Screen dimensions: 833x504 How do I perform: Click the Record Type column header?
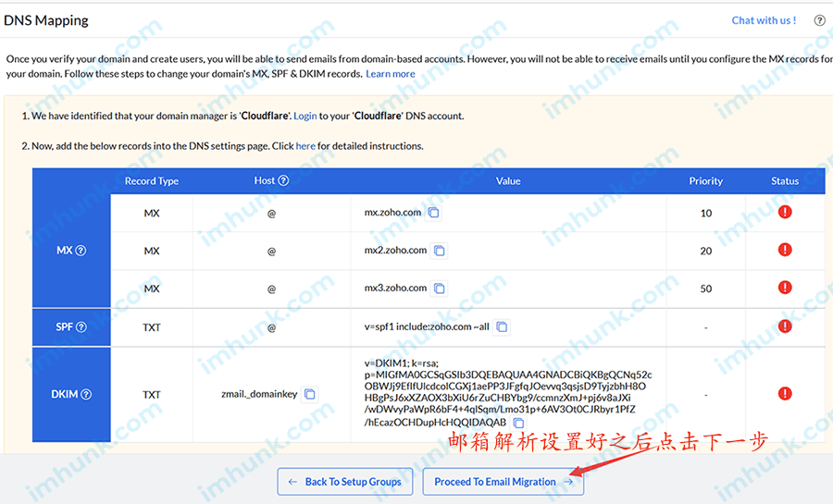(x=152, y=181)
